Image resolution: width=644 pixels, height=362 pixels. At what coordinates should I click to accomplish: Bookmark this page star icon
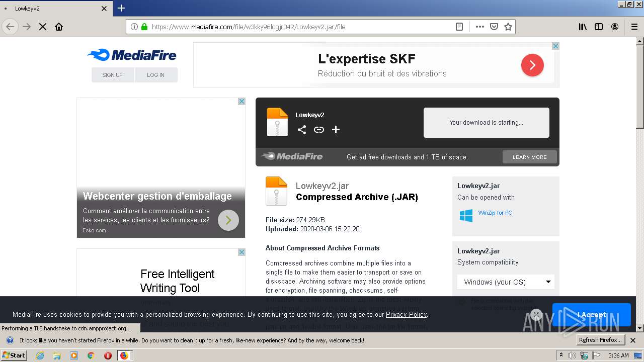[508, 27]
